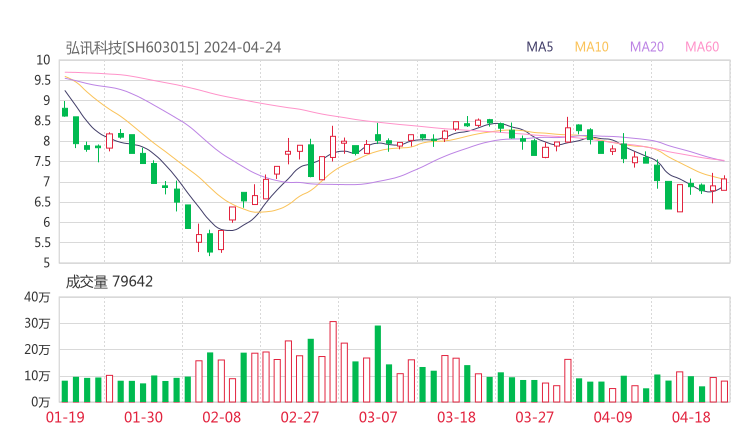
Task: Click the price axis value 6.5
Action: point(42,202)
